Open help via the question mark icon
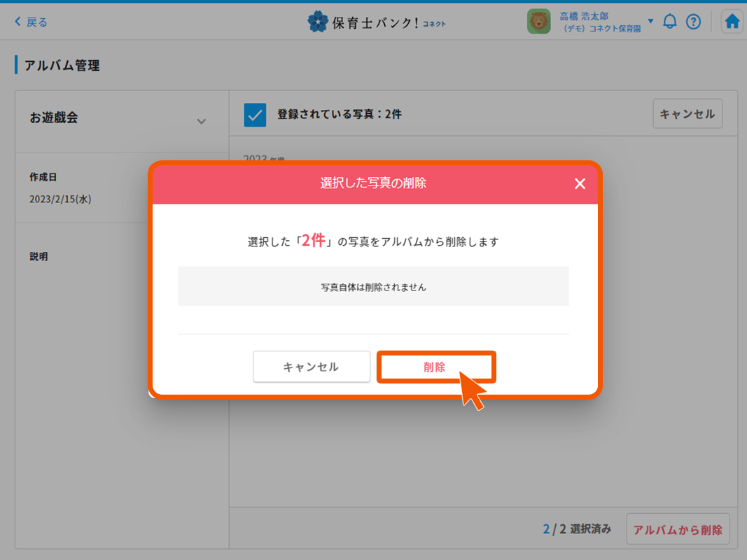The width and height of the screenshot is (747, 560). tap(693, 22)
